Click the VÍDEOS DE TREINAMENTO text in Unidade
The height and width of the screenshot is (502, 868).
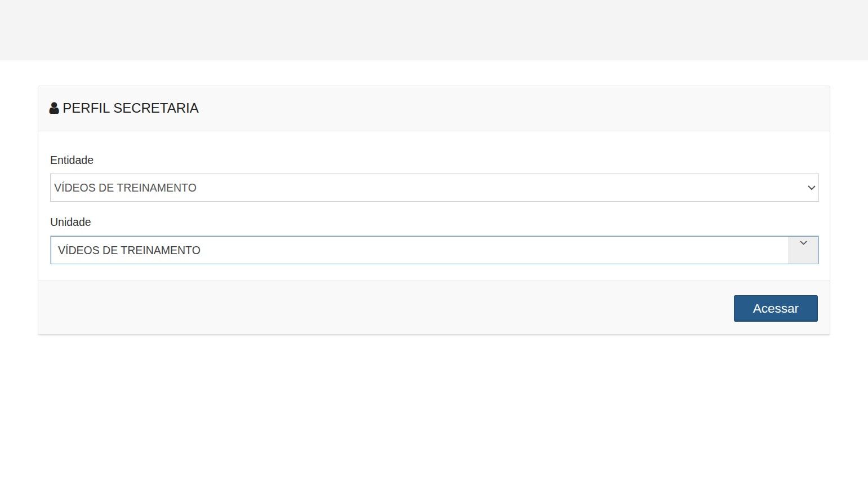click(129, 250)
